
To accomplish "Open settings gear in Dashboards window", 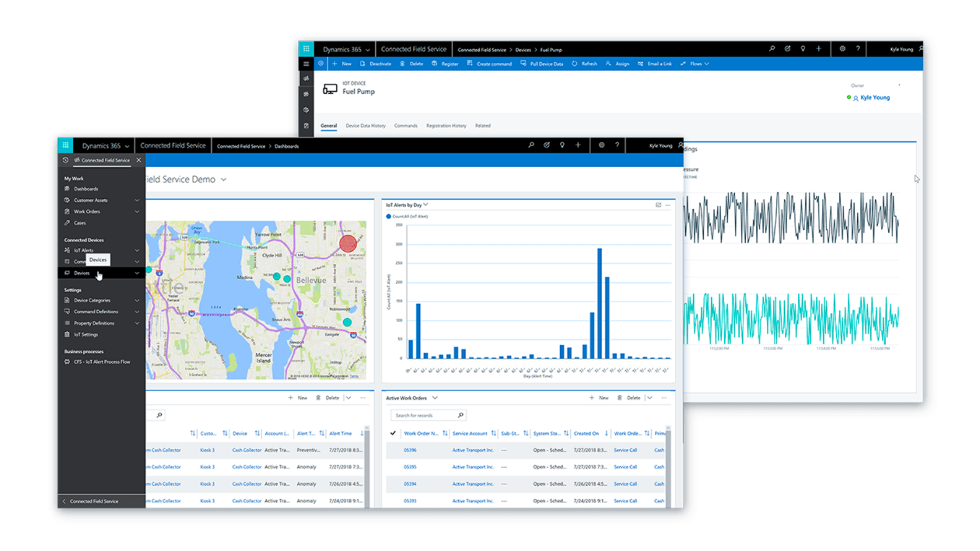I will (x=601, y=145).
